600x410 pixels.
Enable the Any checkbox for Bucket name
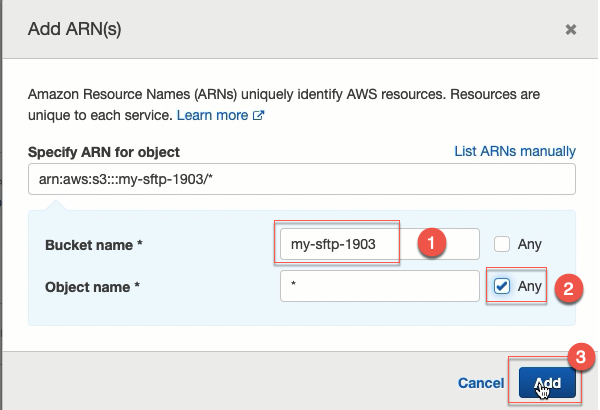pos(502,244)
